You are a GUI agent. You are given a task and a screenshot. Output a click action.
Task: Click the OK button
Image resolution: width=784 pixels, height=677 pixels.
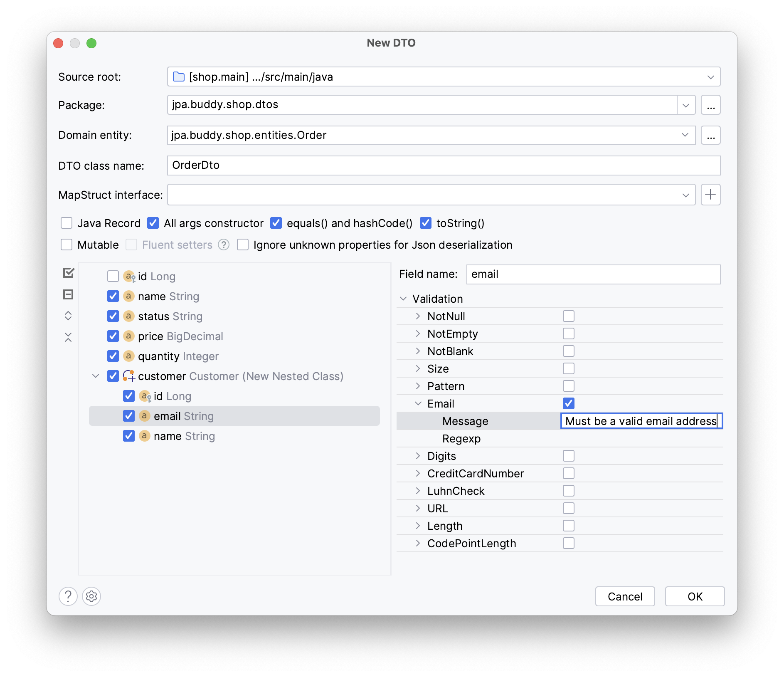(x=694, y=596)
